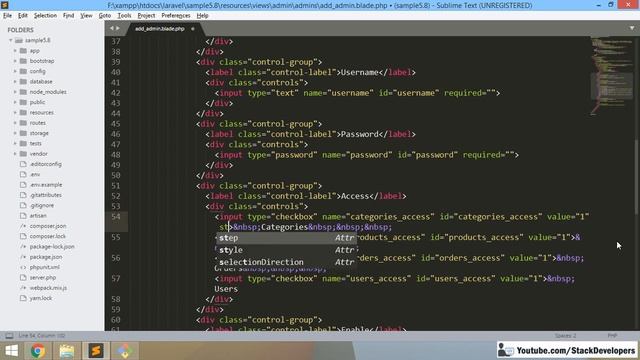Go to next tab with right arrow
This screenshot has width=640, height=360.
[118, 28]
